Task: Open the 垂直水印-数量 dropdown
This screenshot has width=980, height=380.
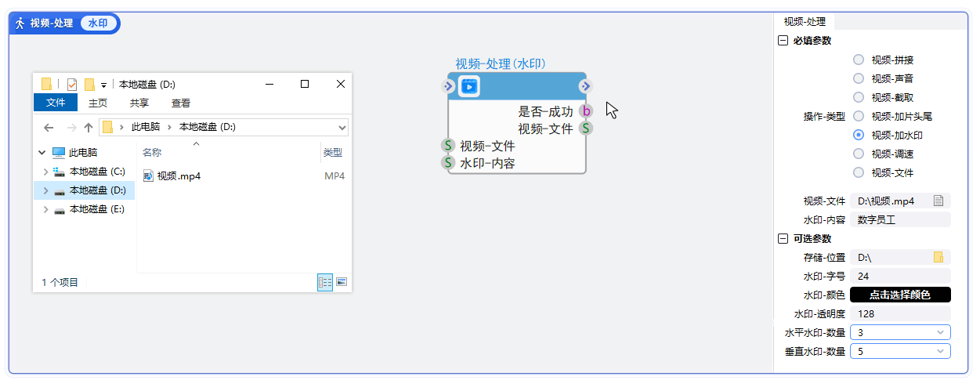Action: click(x=900, y=351)
